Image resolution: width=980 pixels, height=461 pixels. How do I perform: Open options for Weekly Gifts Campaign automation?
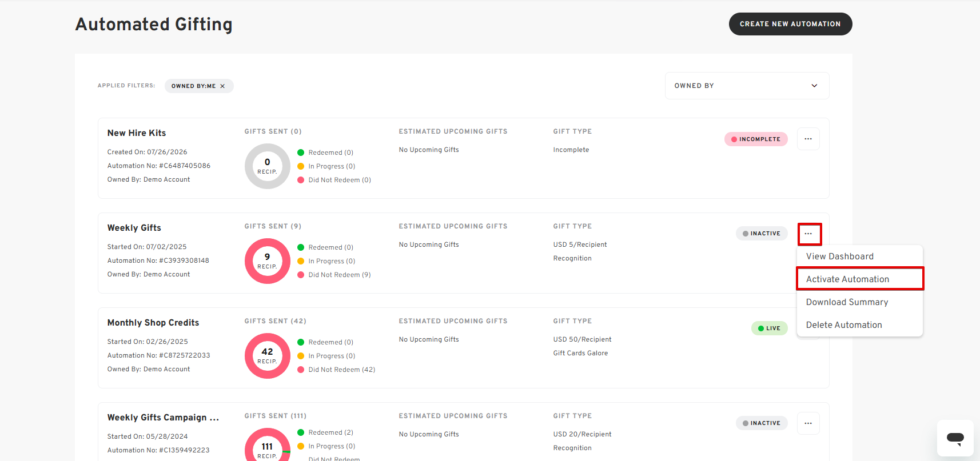808,423
